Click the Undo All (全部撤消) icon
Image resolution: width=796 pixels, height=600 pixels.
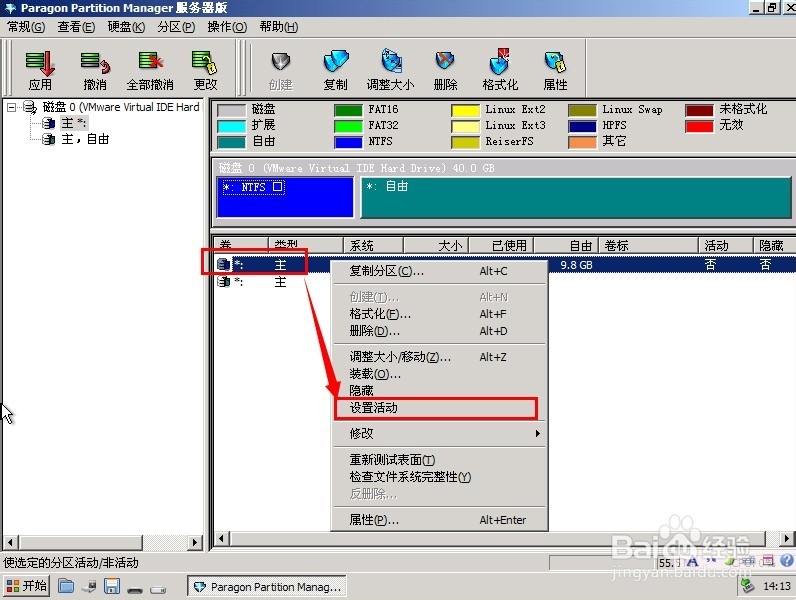[150, 70]
